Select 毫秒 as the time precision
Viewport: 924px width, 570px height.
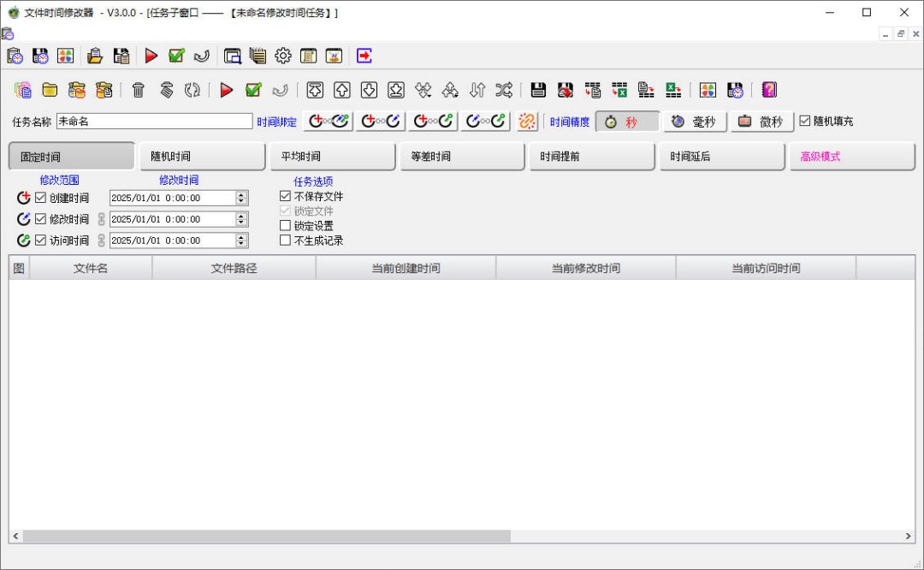(694, 121)
